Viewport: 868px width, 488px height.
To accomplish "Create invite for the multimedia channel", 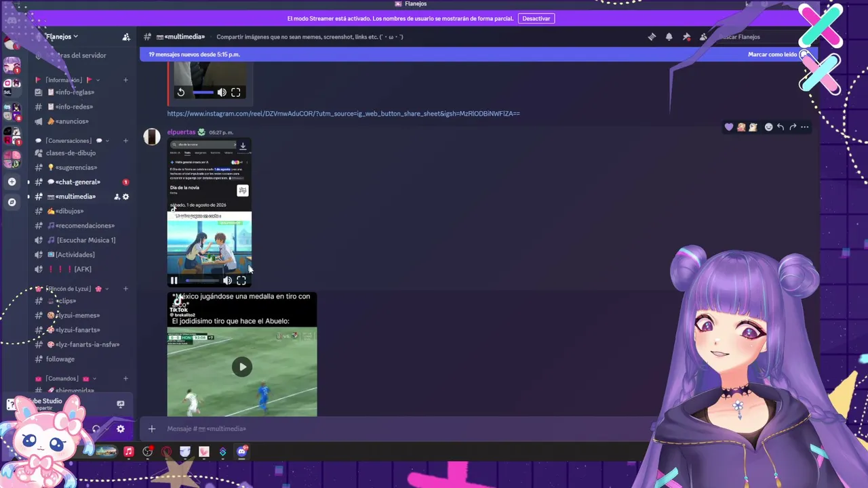I will [117, 197].
